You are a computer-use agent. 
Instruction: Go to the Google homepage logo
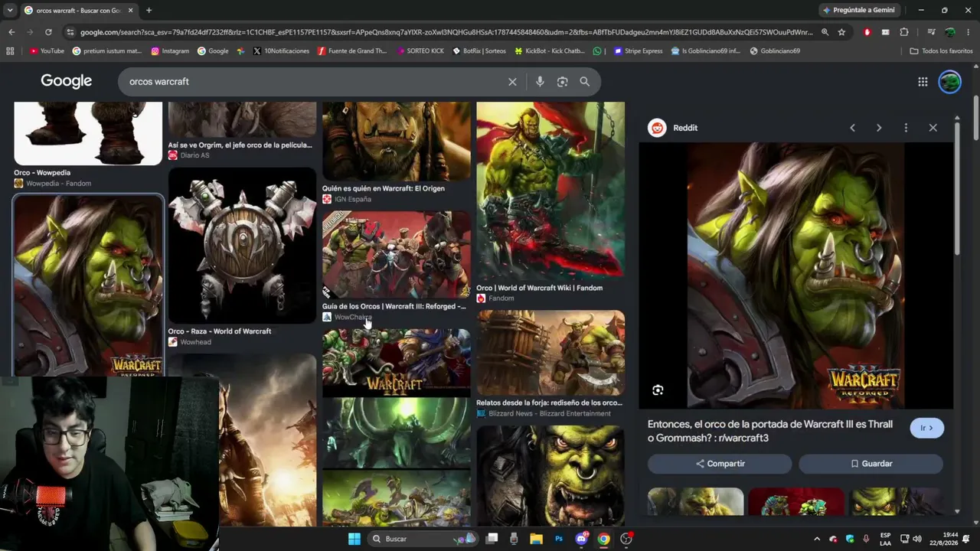67,81
